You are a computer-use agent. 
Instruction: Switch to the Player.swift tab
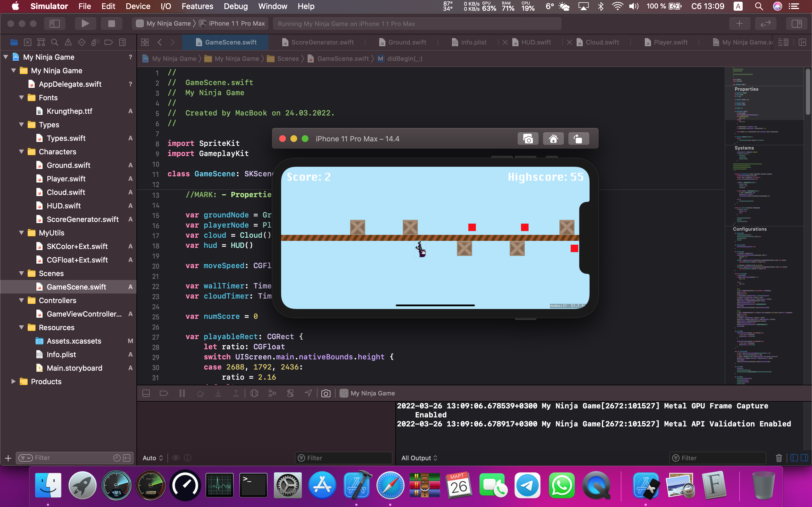670,42
